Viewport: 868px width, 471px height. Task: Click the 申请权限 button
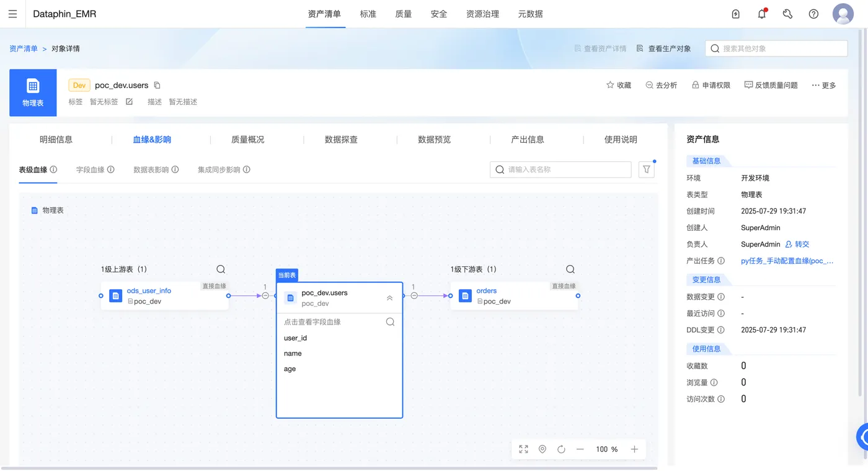point(711,85)
